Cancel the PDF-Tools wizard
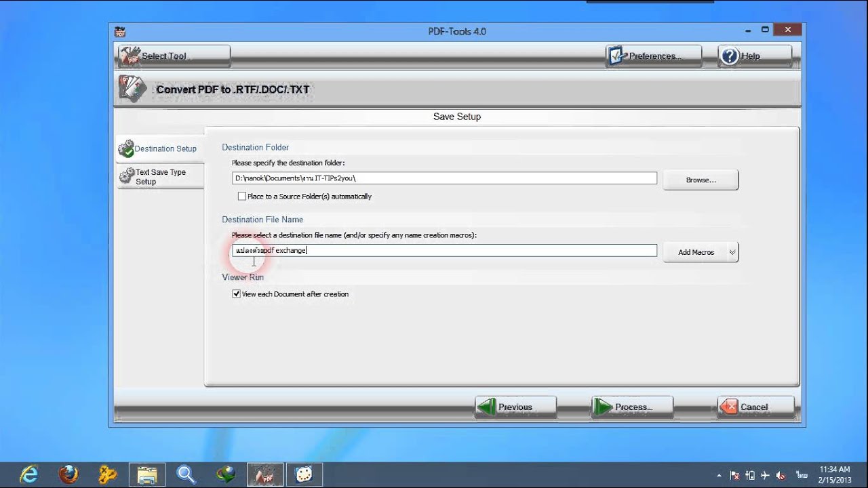The height and width of the screenshot is (488, 868). coord(755,407)
